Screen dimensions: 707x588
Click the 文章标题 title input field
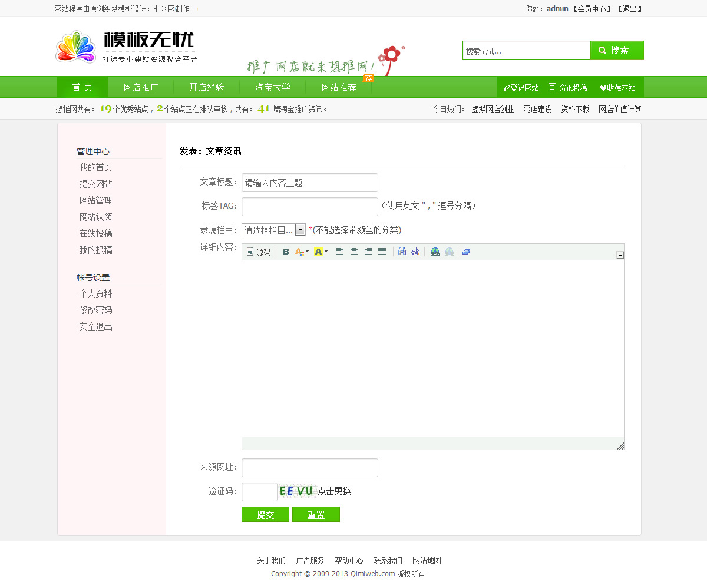310,183
